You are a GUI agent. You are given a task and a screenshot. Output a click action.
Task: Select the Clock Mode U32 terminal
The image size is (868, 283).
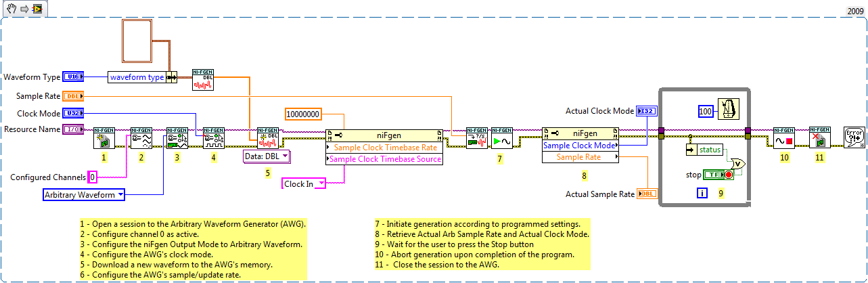(72, 113)
